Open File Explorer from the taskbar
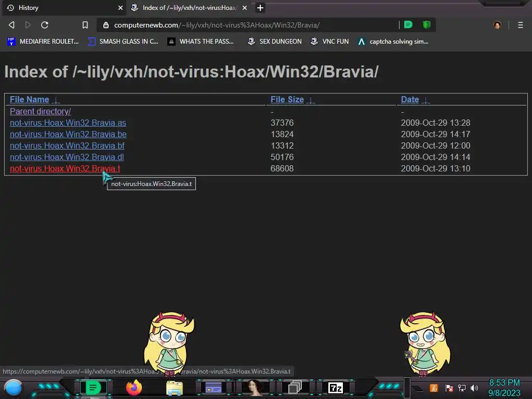Image resolution: width=532 pixels, height=399 pixels. 175,388
